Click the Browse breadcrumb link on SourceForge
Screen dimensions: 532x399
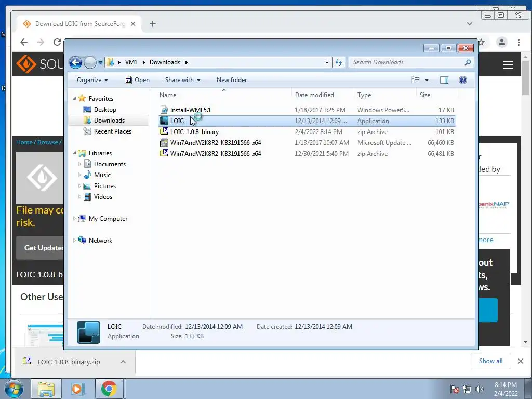(48, 142)
